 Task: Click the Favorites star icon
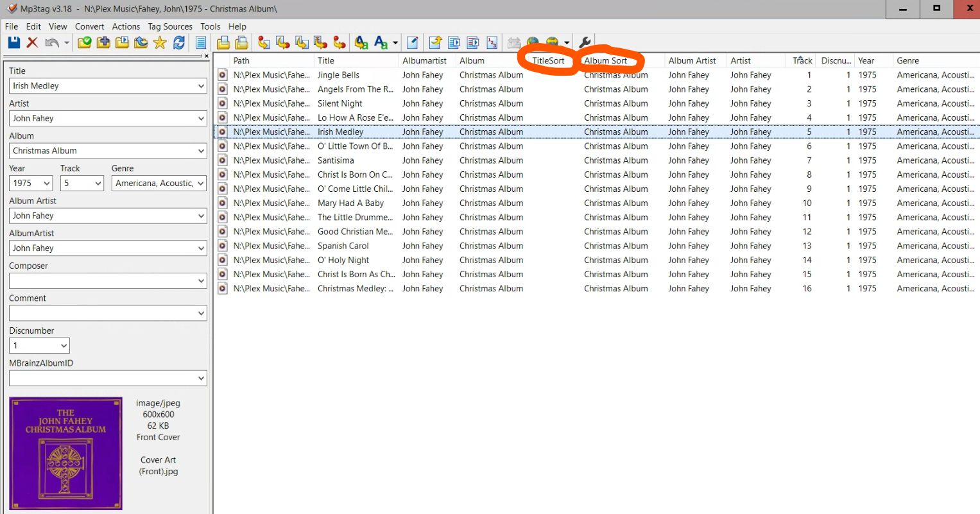(160, 42)
